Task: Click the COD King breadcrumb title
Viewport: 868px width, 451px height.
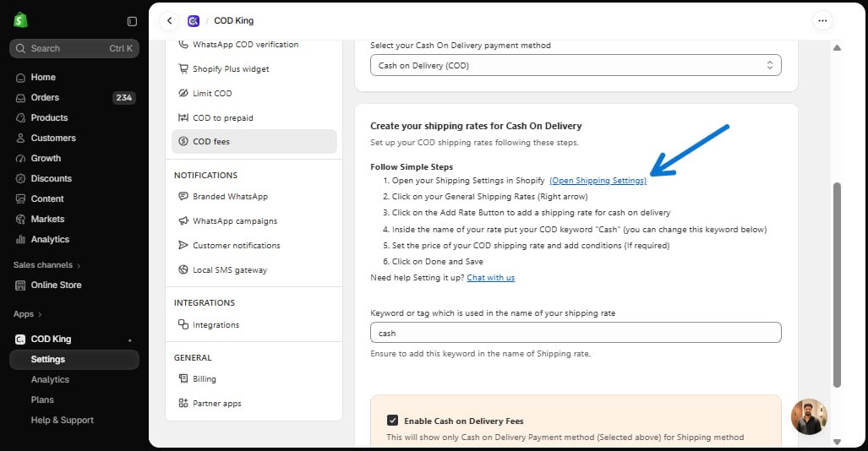Action: tap(233, 21)
